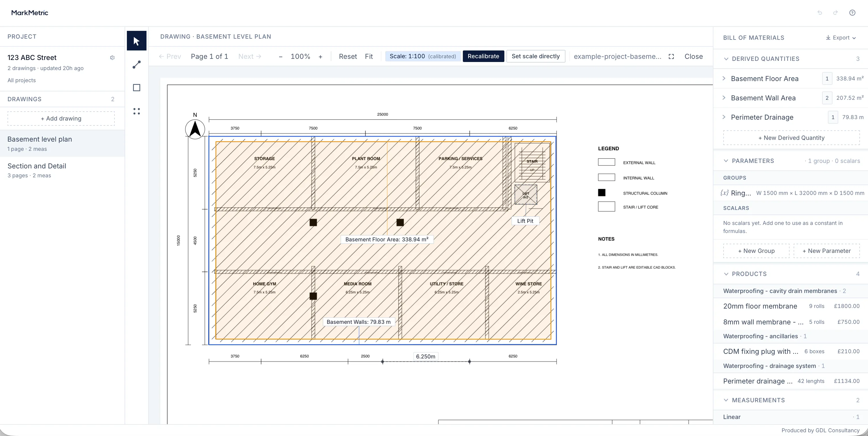Zoom in with the plus button
The image size is (868, 436).
coord(320,57)
